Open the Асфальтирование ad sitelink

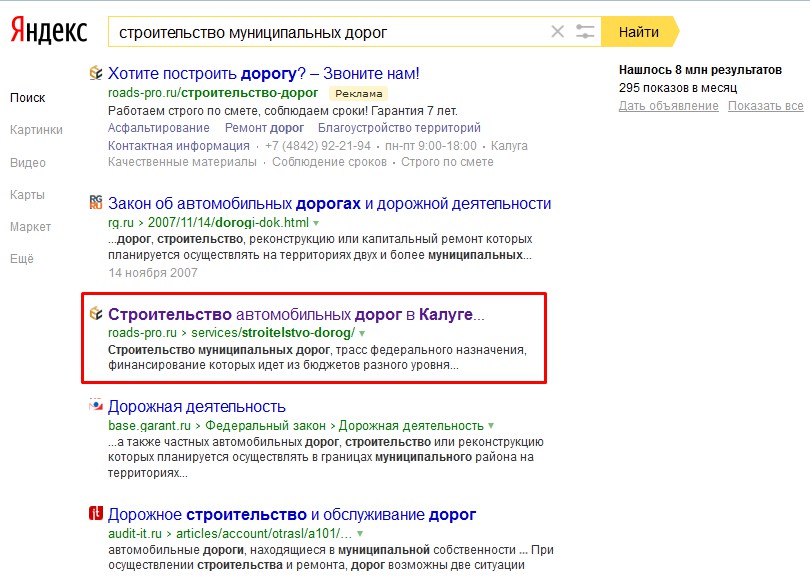click(159, 128)
